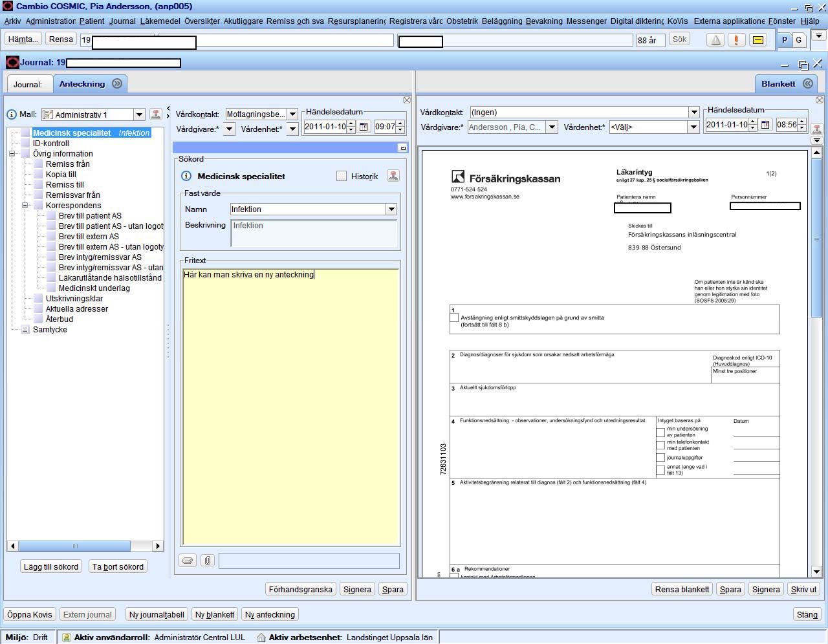
Task: Click the G button in top toolbar
Action: click(x=799, y=40)
